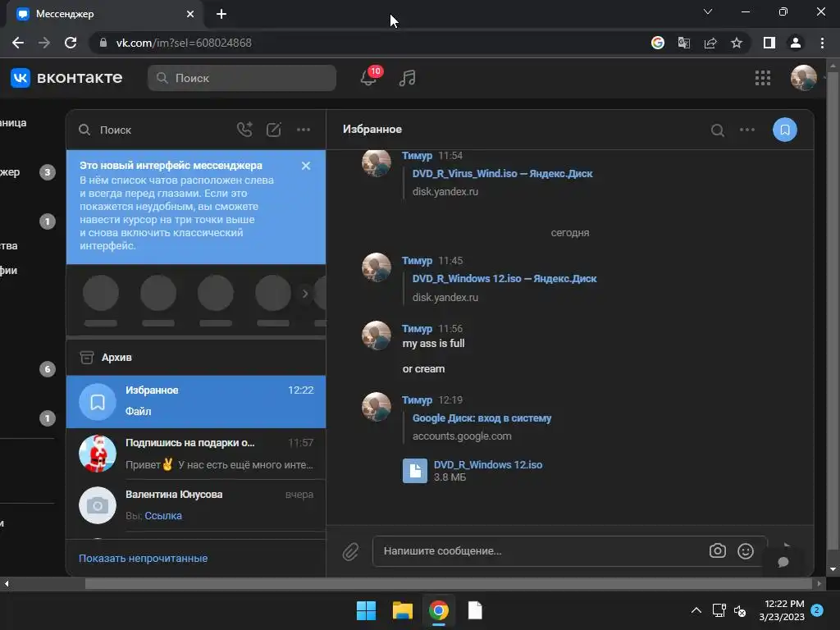Open the emoji picker

pyautogui.click(x=745, y=550)
